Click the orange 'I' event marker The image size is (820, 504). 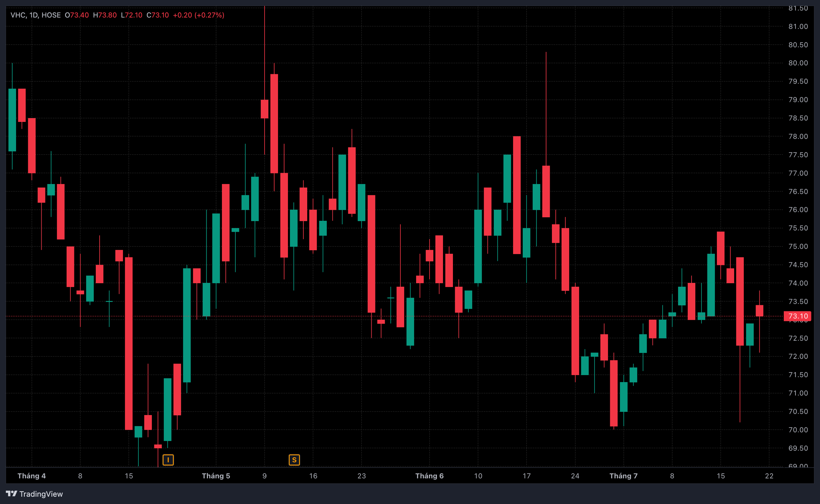point(168,460)
